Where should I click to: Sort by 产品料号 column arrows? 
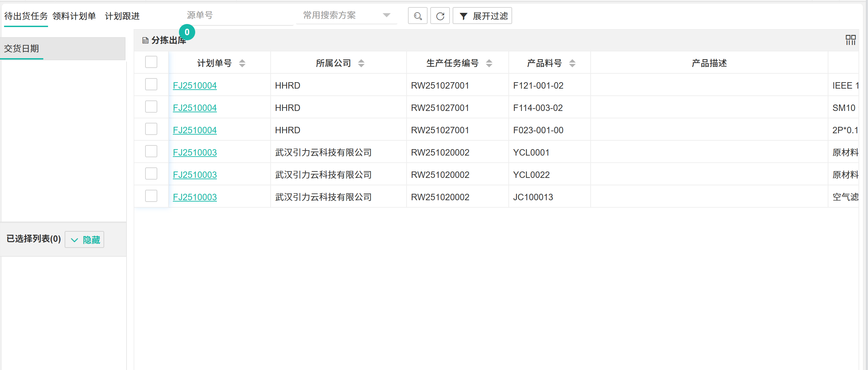(x=572, y=63)
